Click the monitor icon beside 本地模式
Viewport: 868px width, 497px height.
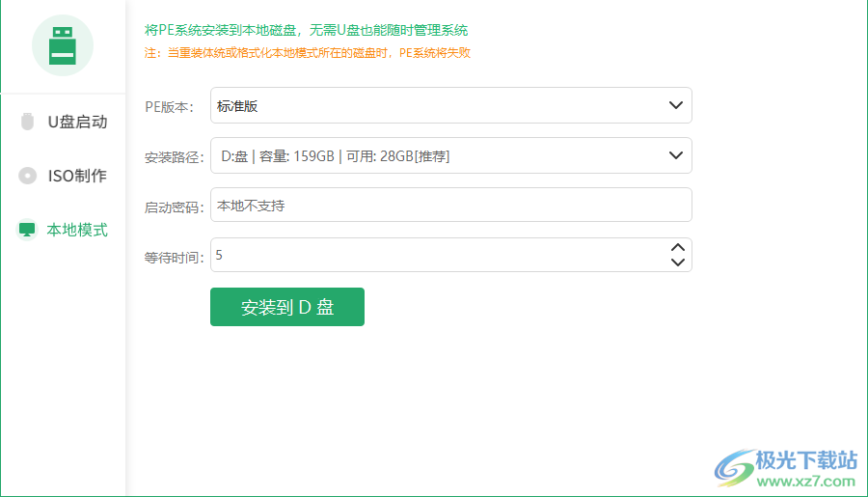point(27,230)
